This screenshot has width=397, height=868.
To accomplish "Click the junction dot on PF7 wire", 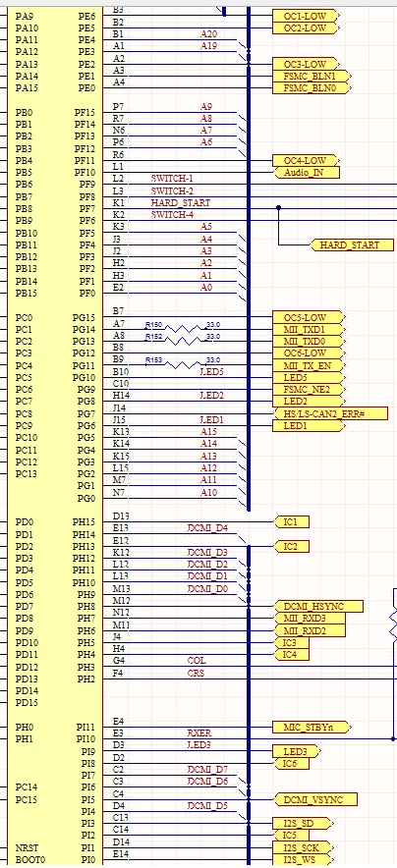I will click(x=278, y=208).
